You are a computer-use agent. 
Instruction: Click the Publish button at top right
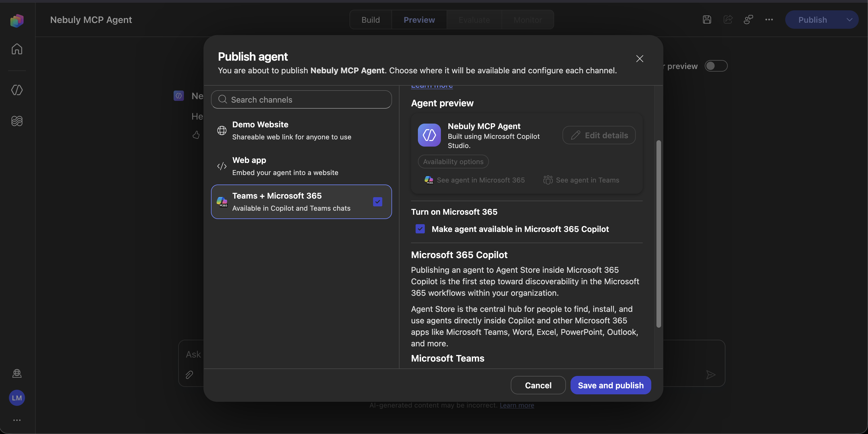pyautogui.click(x=813, y=20)
